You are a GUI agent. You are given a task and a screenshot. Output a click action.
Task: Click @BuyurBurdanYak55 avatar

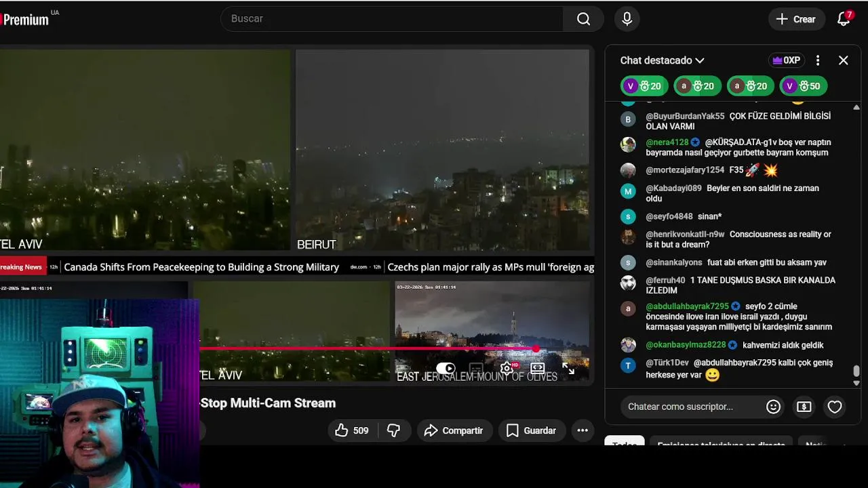point(628,119)
